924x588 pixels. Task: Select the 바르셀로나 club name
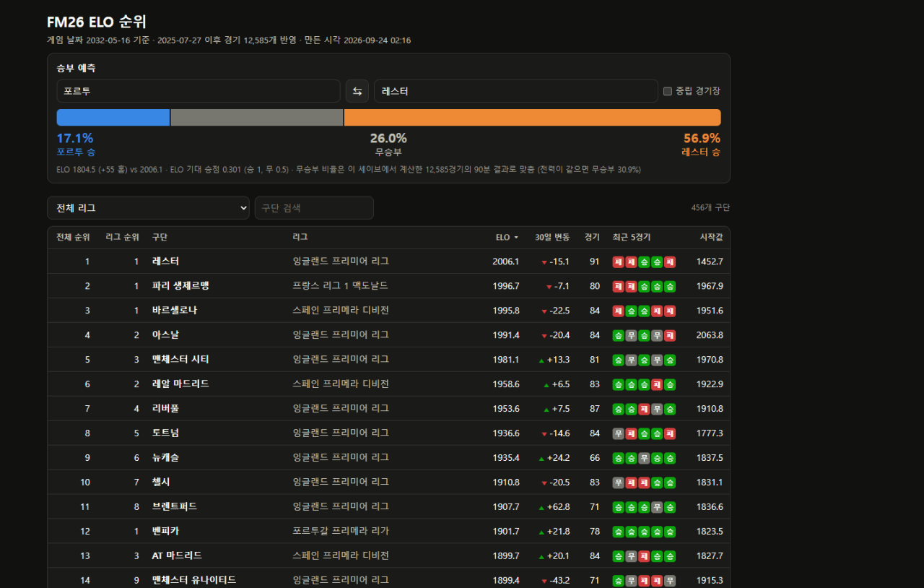click(x=174, y=311)
